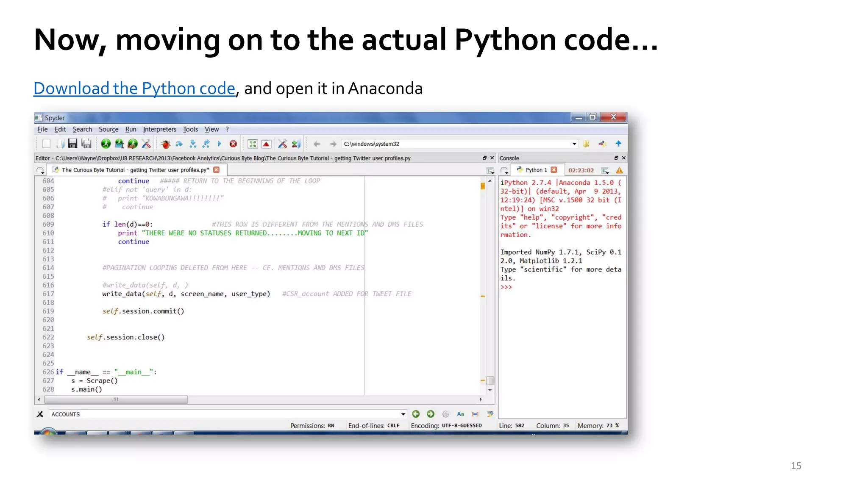Click the Windows Start orb
The image size is (868, 488).
[x=49, y=432]
